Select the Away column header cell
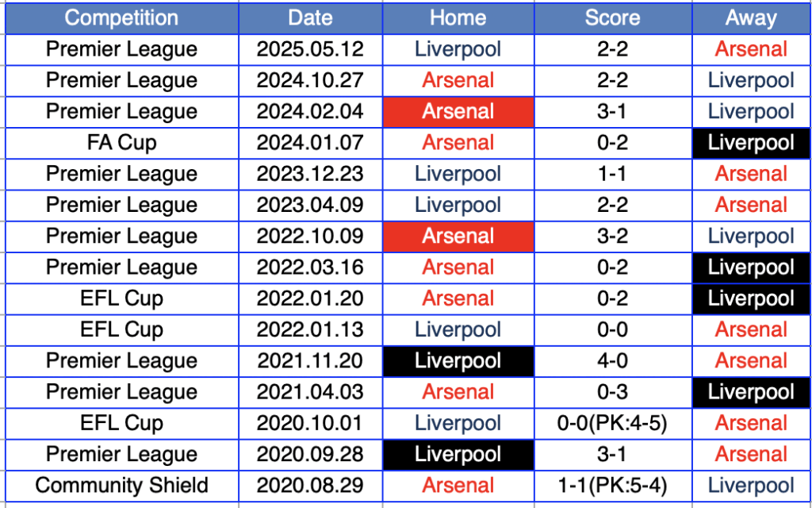 click(x=752, y=18)
